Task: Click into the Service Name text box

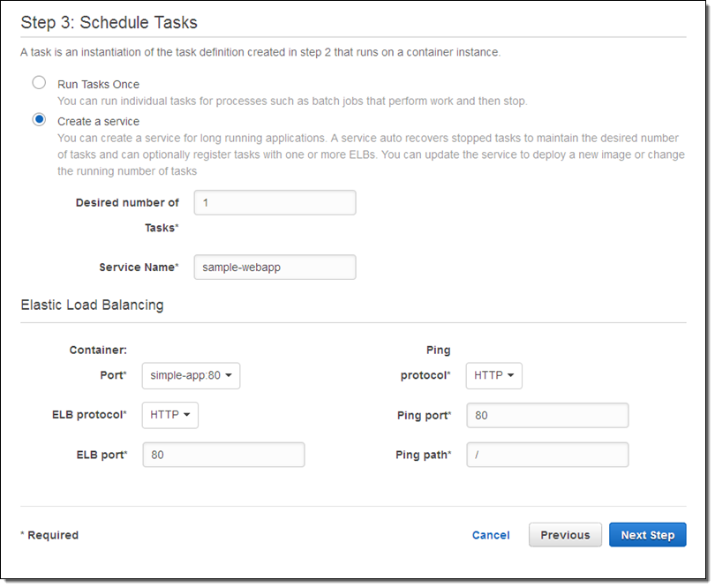Action: [275, 268]
